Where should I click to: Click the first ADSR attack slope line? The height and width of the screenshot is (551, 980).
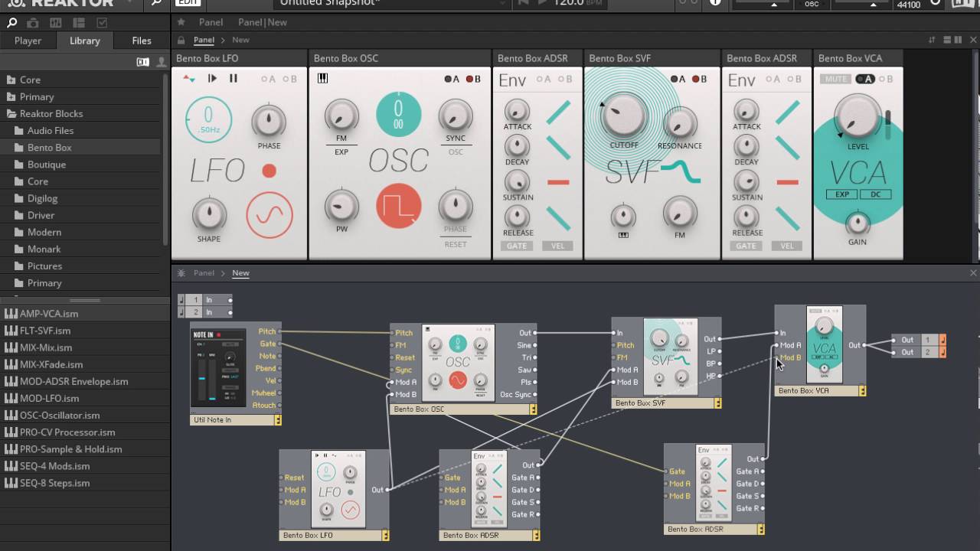558,112
